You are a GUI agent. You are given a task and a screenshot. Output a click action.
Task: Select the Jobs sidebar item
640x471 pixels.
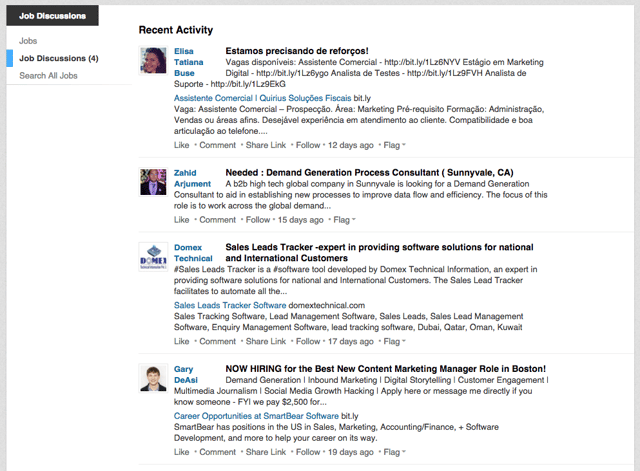point(28,41)
